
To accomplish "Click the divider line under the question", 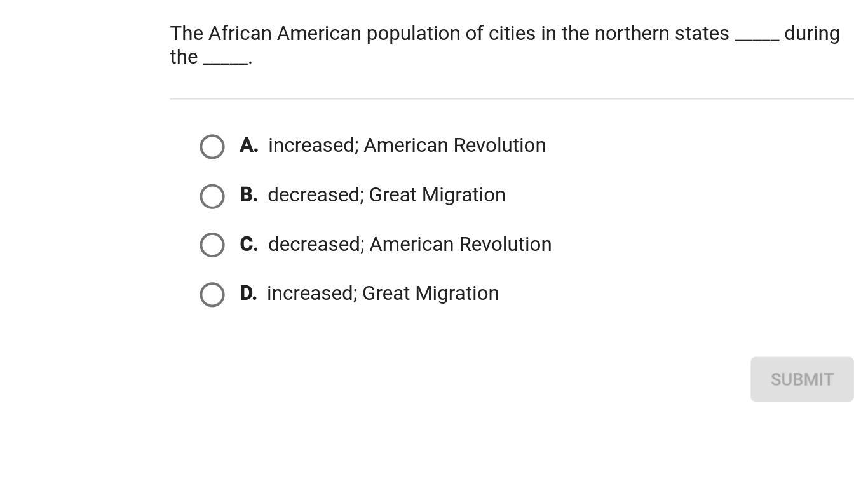I will point(512,99).
